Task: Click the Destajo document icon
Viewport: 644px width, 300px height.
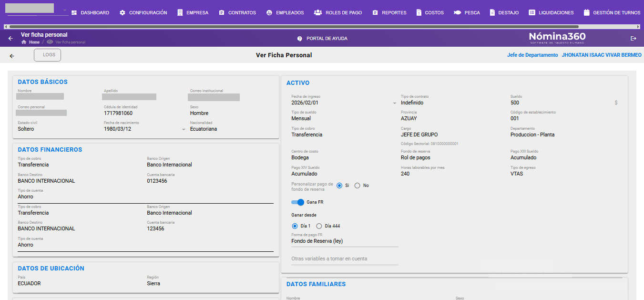Action: (492, 13)
